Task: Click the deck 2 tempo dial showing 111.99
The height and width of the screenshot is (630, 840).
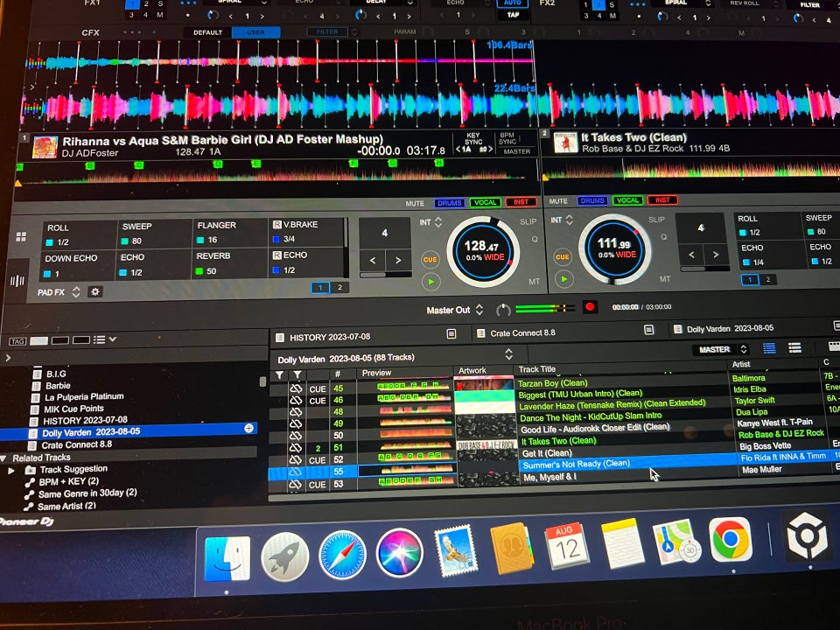Action: [x=615, y=248]
